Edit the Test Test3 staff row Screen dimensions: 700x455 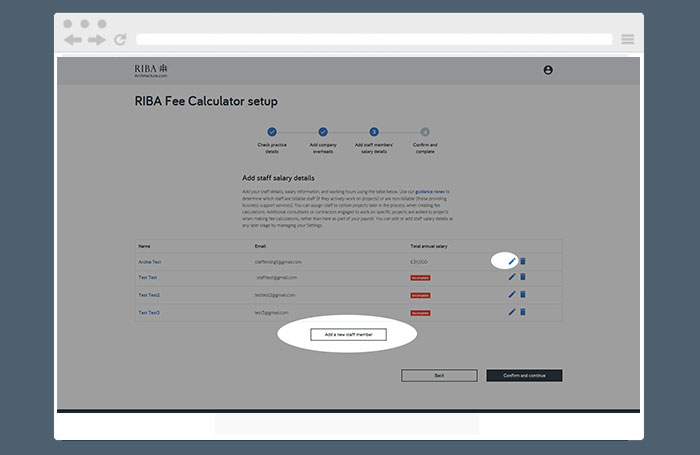pyautogui.click(x=512, y=312)
